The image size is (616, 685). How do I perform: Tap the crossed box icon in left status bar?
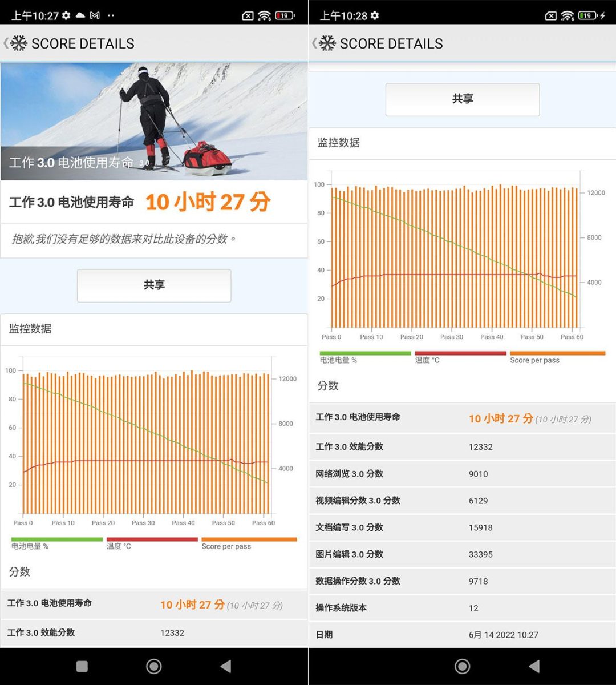(x=248, y=15)
